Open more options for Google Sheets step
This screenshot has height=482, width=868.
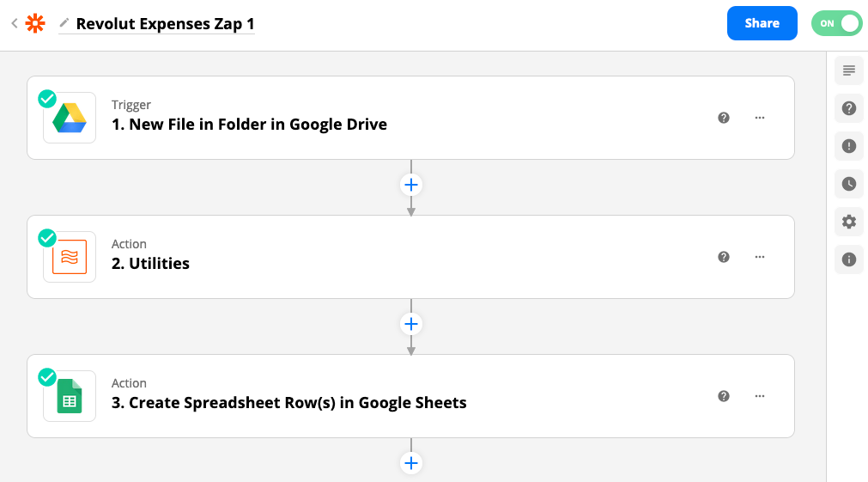point(760,395)
